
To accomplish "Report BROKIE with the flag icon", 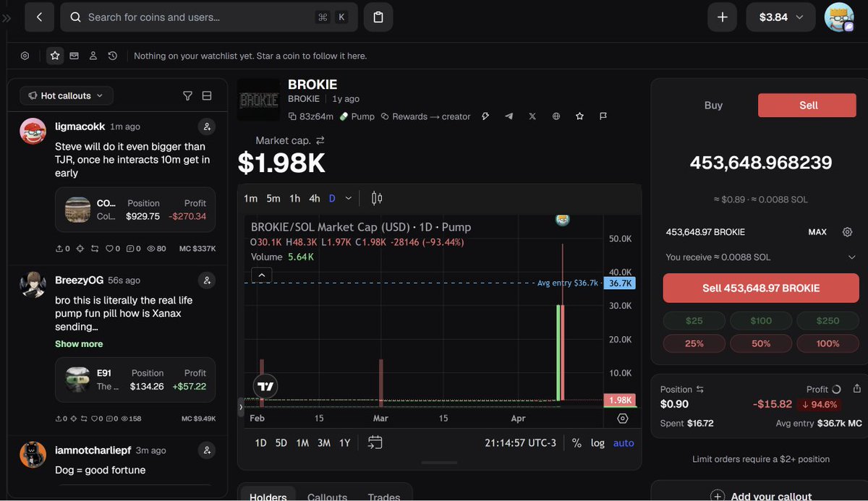I will 603,116.
